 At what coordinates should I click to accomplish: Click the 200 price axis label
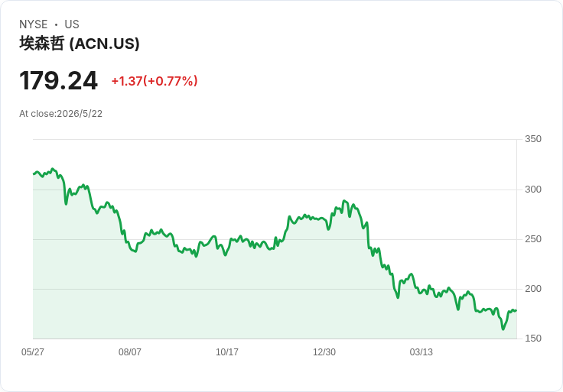pos(533,288)
